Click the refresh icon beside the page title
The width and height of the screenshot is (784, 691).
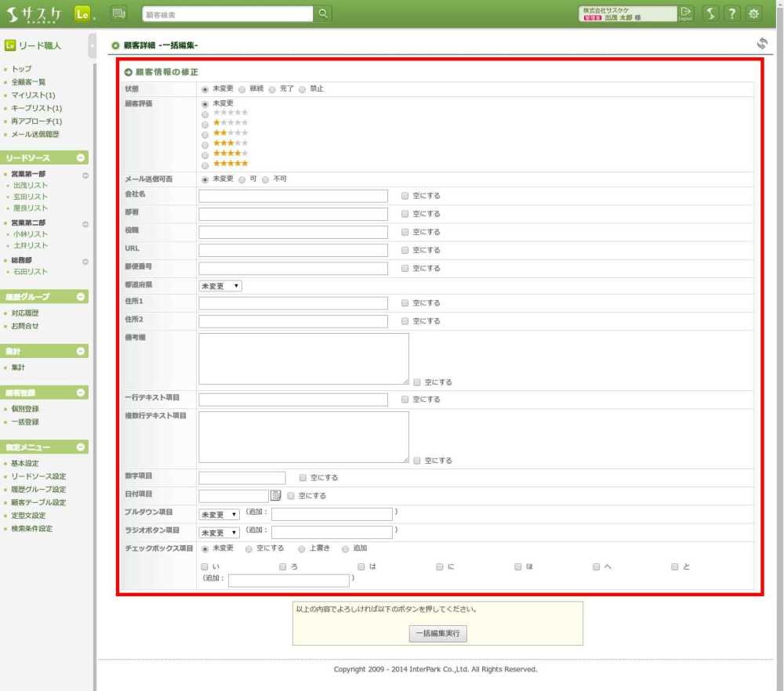click(x=761, y=44)
